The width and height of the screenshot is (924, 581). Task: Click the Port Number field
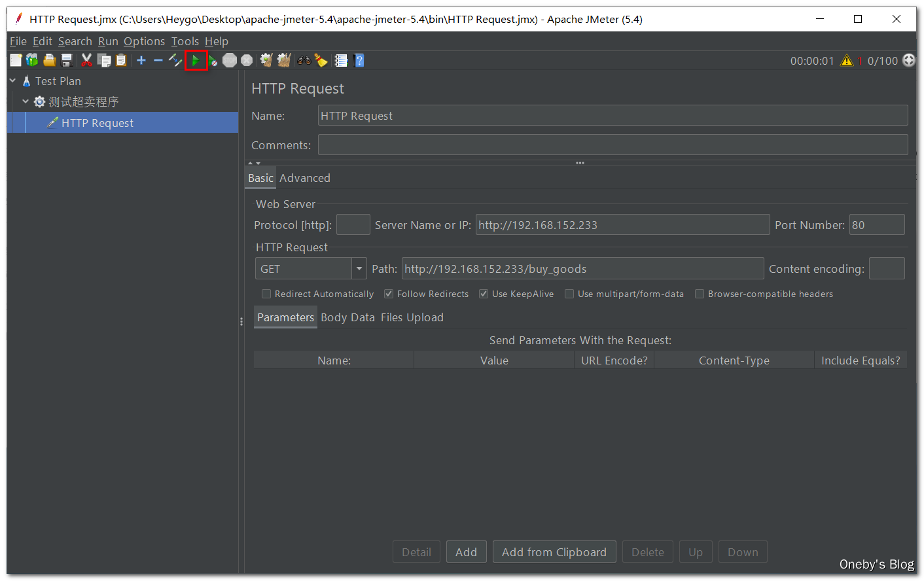point(877,224)
